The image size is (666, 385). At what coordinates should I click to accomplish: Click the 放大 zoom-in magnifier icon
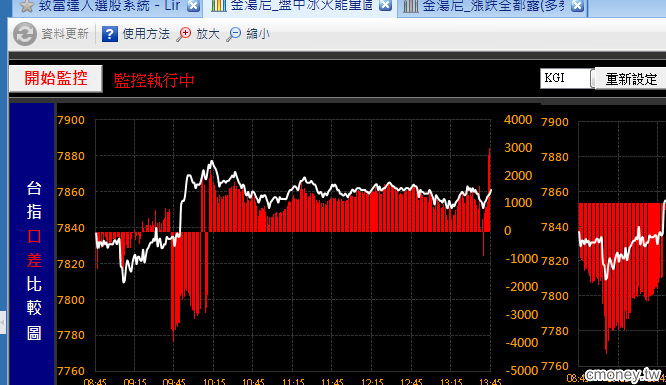pos(183,34)
